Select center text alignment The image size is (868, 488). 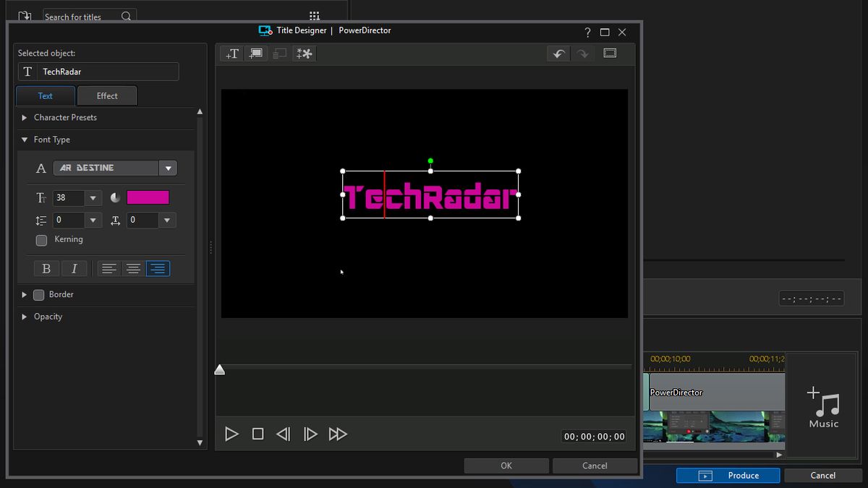133,268
